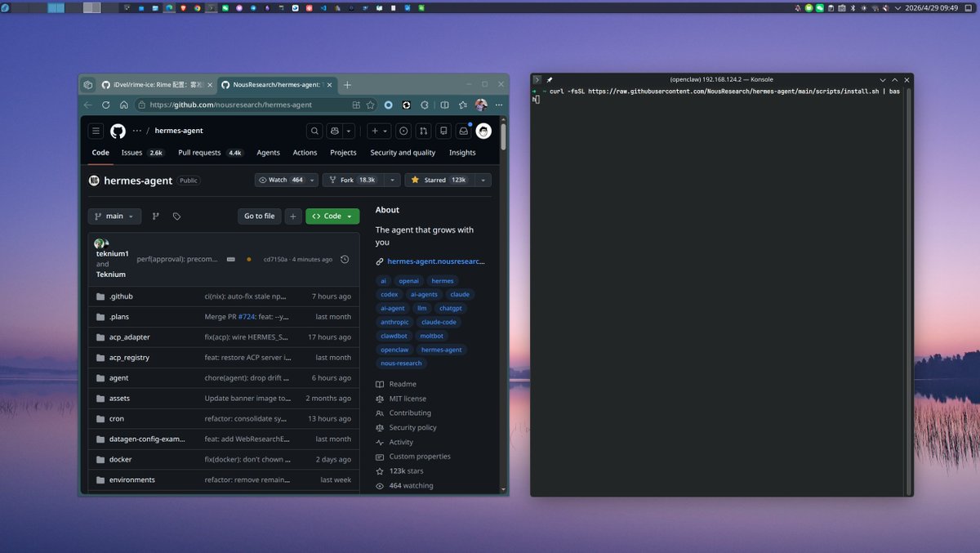The height and width of the screenshot is (553, 980).
Task: Open the claude-code topic tag
Action: tap(439, 322)
